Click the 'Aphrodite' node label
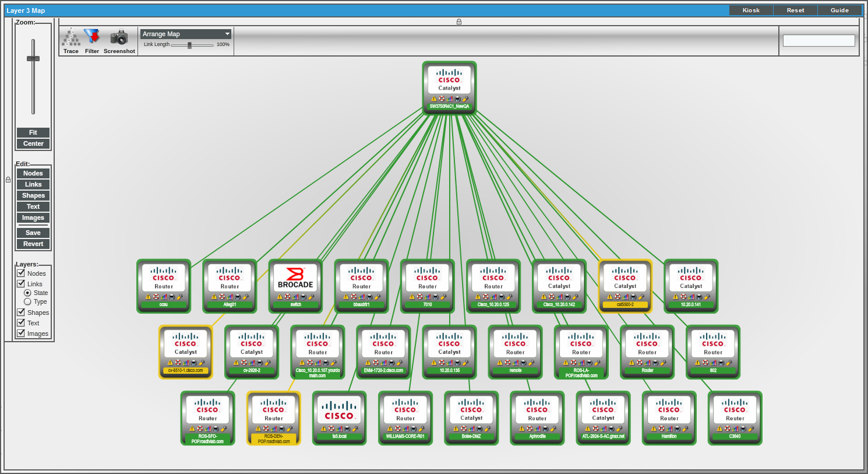 [537, 436]
